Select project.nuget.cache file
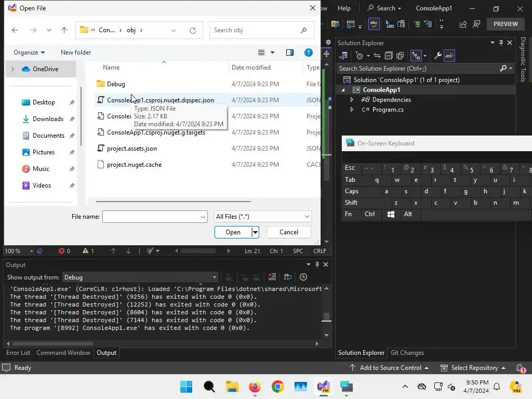The height and width of the screenshot is (399, 532). [134, 165]
